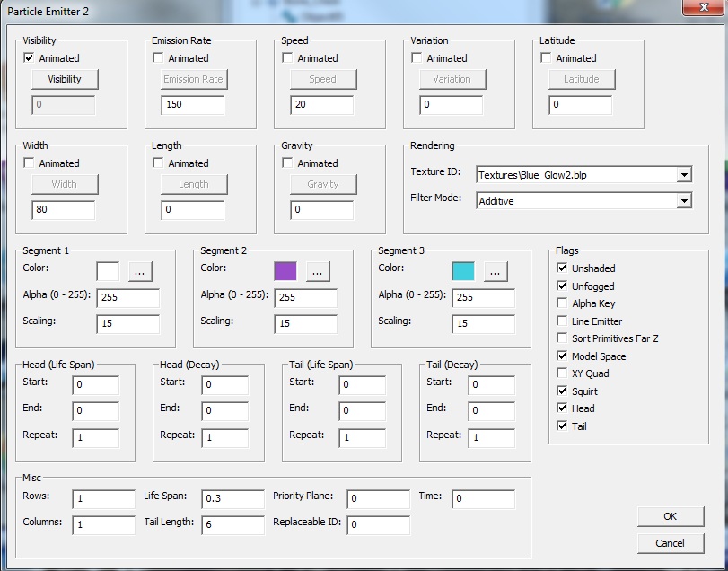Click the cyan Segment 3 color swatch
The image size is (728, 571).
click(x=463, y=271)
